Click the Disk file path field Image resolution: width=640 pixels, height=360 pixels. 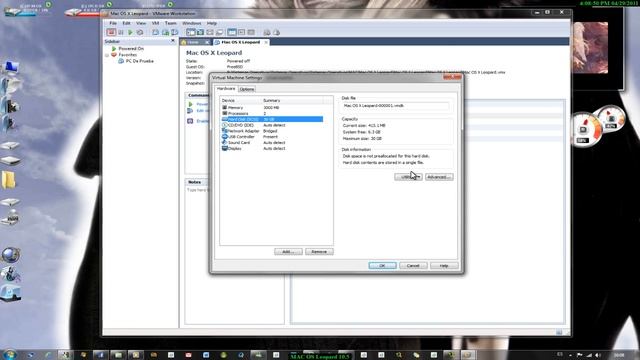395,106
